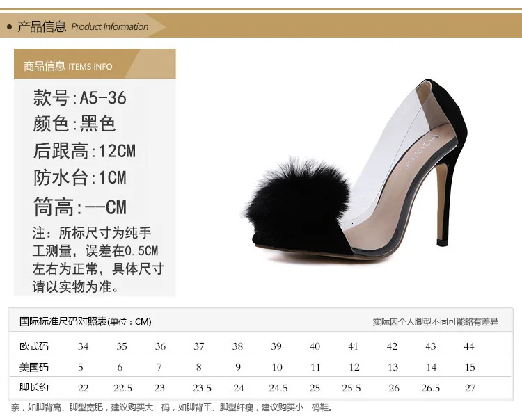Click the color line '颜色:黑色'

point(74,124)
